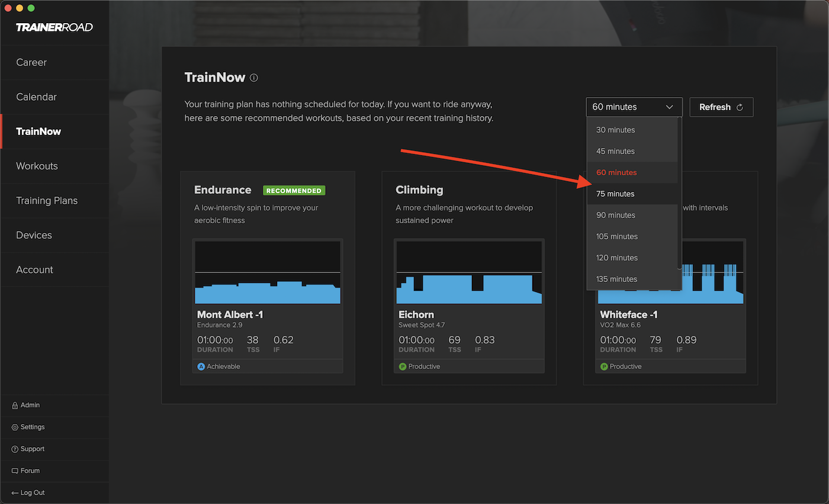Viewport: 829px width, 504px height.
Task: Click the RECOMMENDED badge on Endurance
Action: (294, 191)
